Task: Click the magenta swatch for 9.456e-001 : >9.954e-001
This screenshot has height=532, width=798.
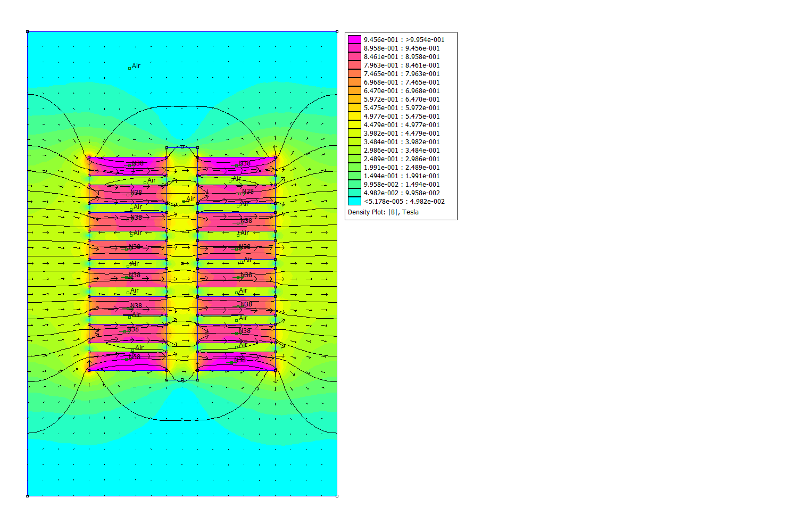Action: [x=354, y=39]
